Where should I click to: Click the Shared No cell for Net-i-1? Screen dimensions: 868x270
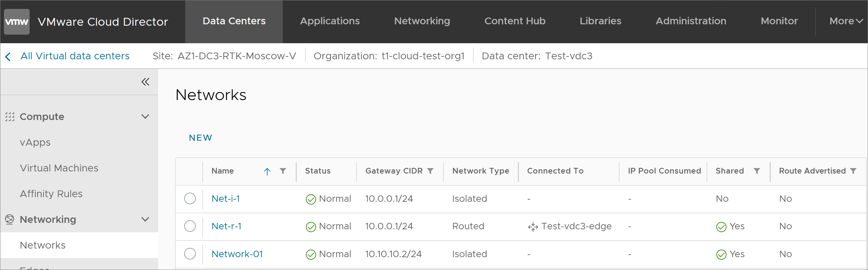(x=722, y=199)
